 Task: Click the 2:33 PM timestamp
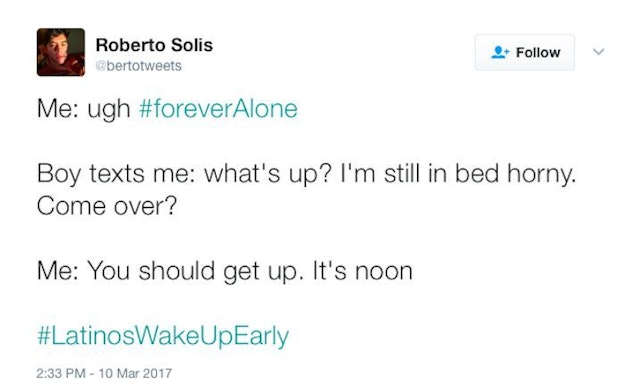(x=61, y=373)
